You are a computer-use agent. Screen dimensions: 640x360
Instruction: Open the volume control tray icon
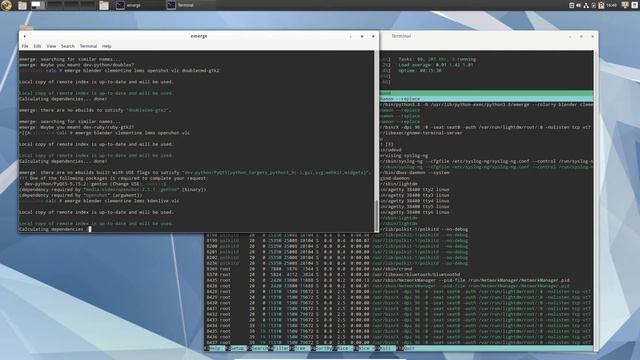tap(578, 5)
